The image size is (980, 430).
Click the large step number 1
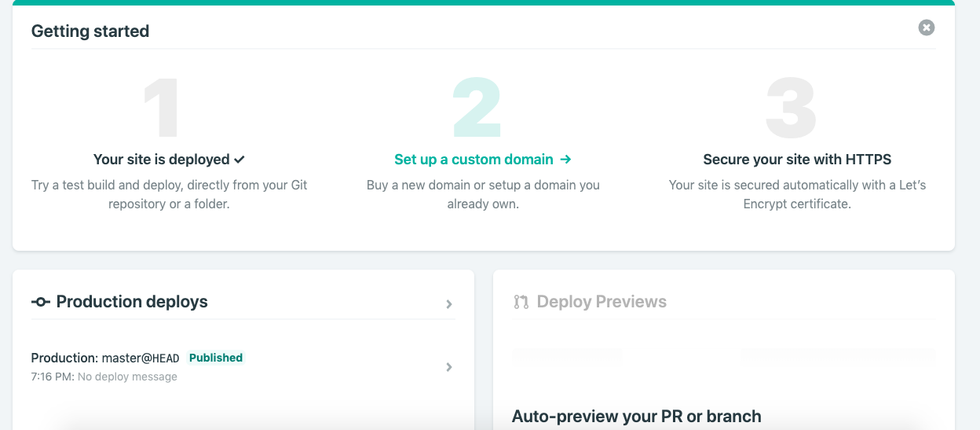162,108
